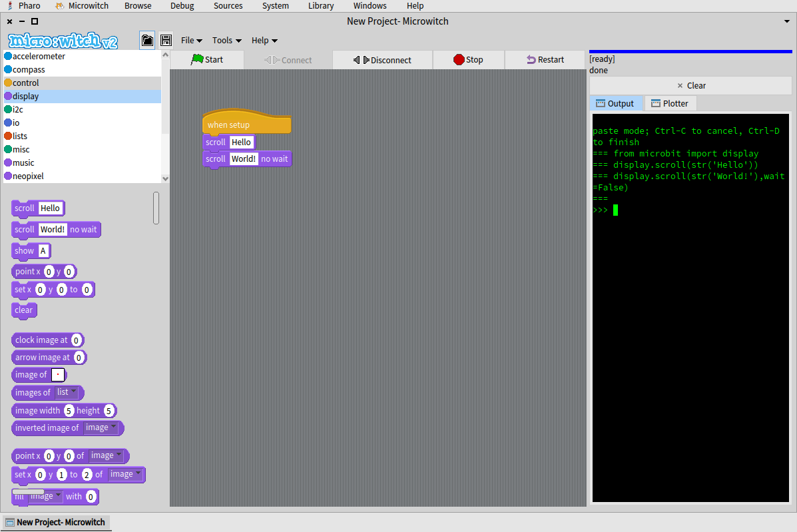Screen dimensions: 797x532
Task: Select the compass block category
Action: tap(83, 70)
